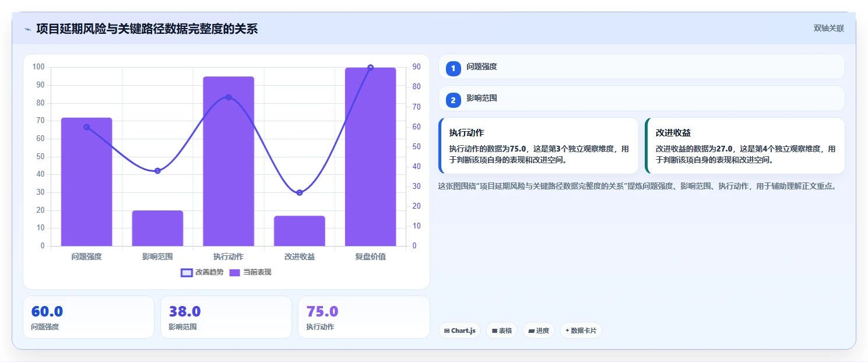Click the line point above 问题强度
Screen dimensions: 868x362
click(87, 127)
